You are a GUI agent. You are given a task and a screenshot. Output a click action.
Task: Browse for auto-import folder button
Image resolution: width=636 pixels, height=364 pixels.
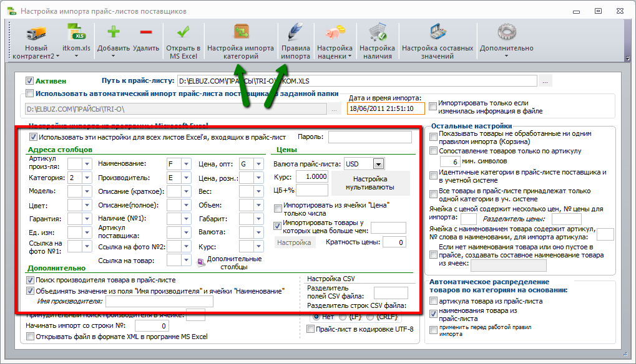[334, 109]
